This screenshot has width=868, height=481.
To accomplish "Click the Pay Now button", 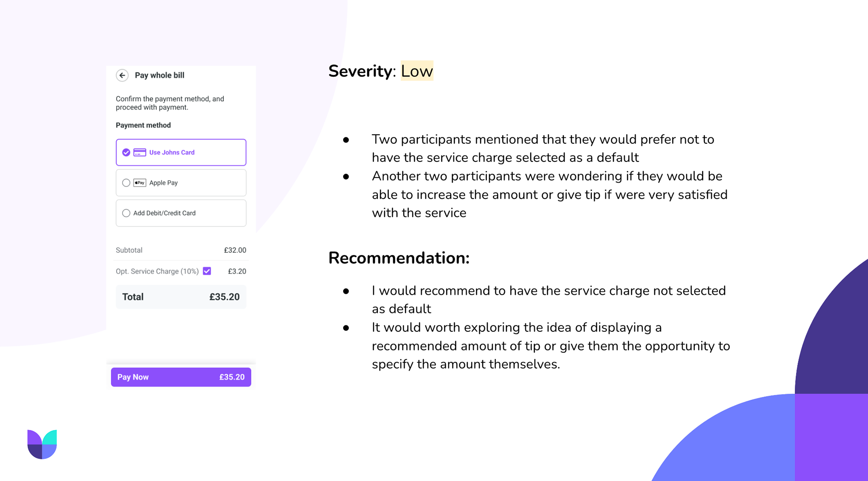I will pyautogui.click(x=181, y=377).
